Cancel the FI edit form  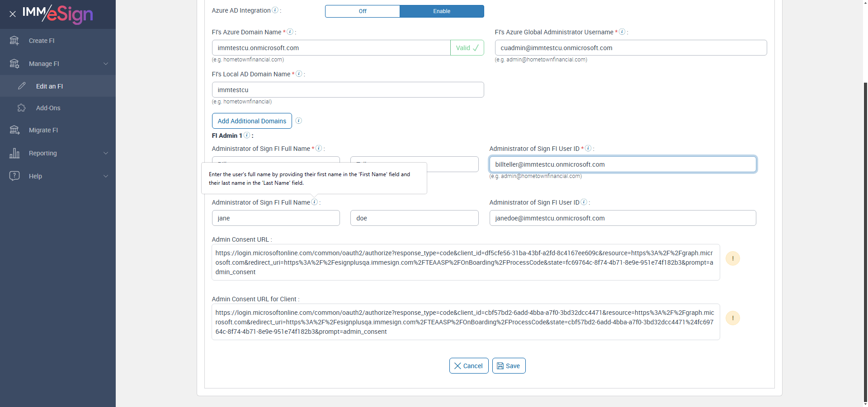(x=469, y=366)
